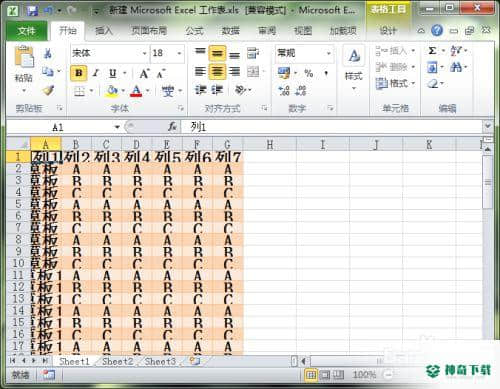The height and width of the screenshot is (389, 500).
Task: Click the Increase Font Size icon
Action: click(144, 73)
